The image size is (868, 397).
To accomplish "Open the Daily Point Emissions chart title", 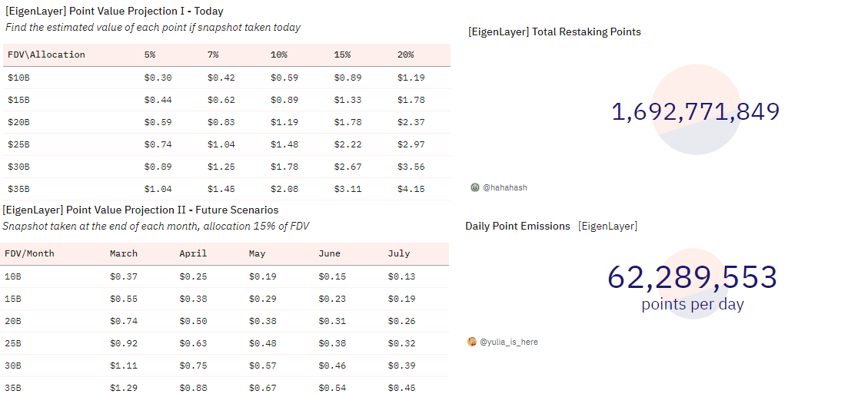I will click(x=517, y=227).
